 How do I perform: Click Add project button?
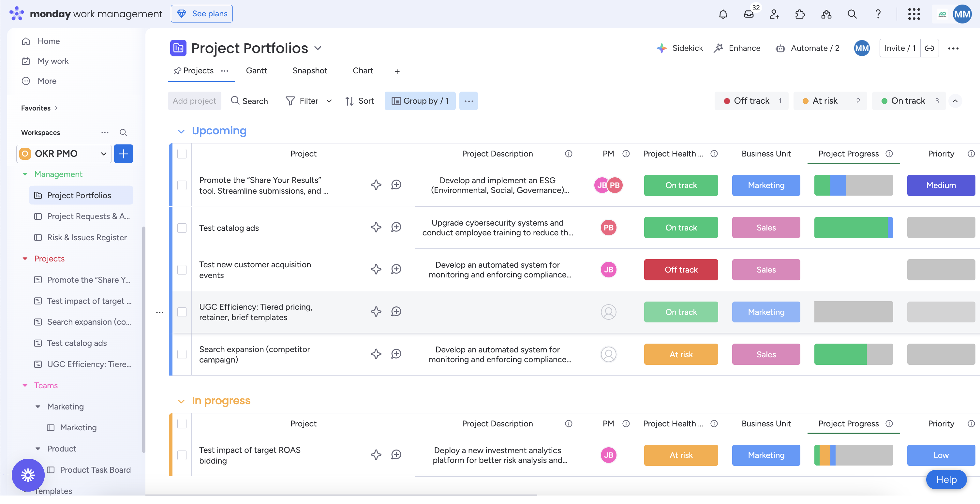(x=194, y=101)
